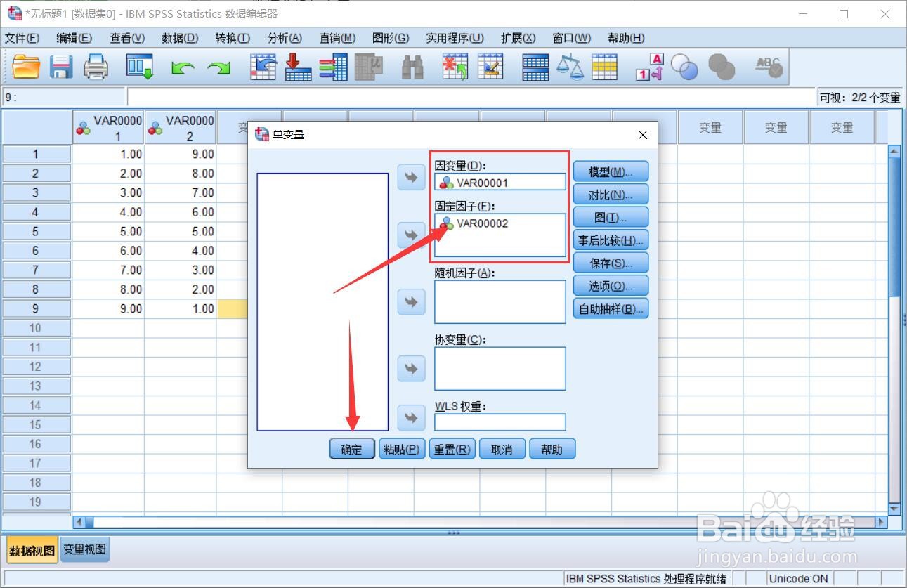This screenshot has height=588, width=907.
Task: Open the 图形(G) menu
Action: tap(391, 38)
